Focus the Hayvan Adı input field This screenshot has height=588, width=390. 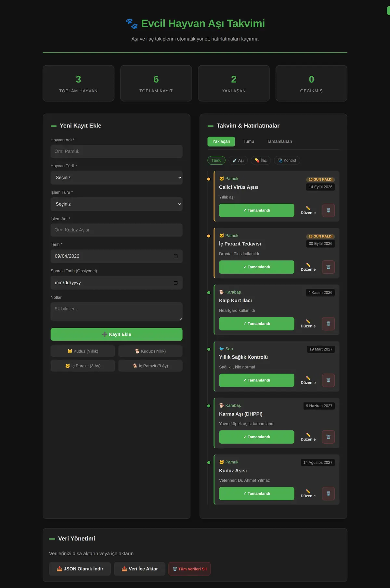click(116, 151)
